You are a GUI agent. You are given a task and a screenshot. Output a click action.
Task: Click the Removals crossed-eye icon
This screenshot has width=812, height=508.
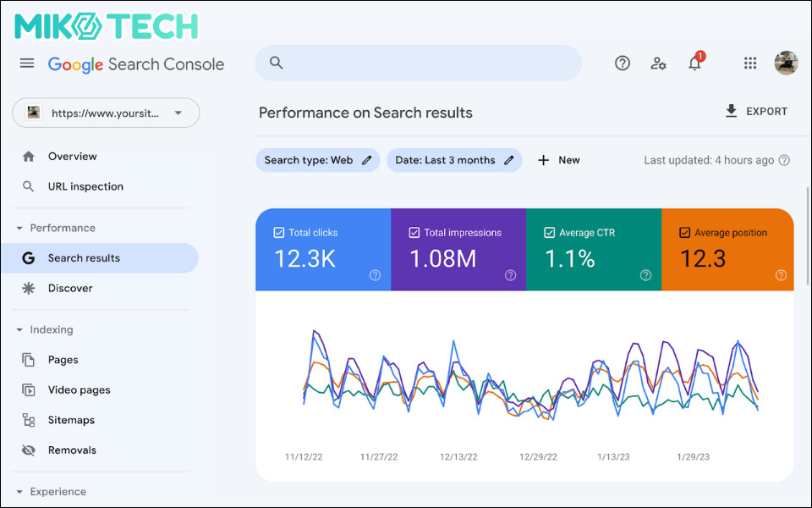coord(29,450)
